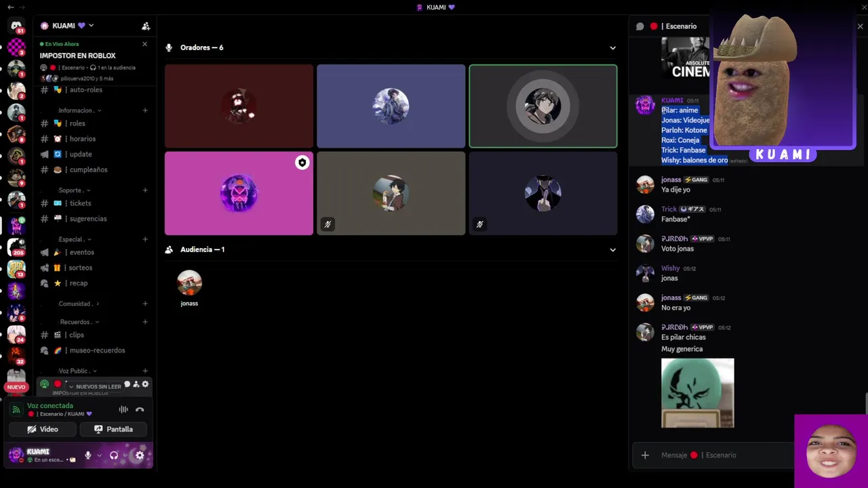868x488 pixels.
Task: Click muted microphone icon on the brown speaker tile
Action: pos(328,224)
